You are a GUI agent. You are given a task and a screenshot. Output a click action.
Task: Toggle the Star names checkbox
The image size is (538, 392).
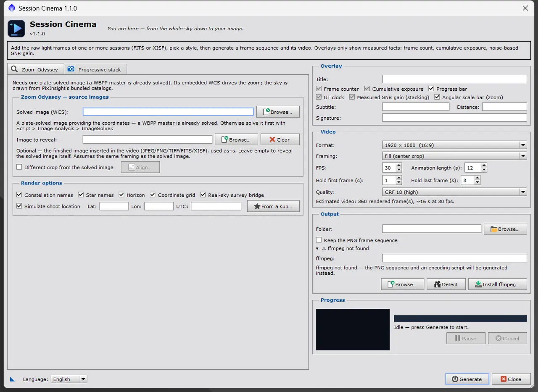(81, 195)
